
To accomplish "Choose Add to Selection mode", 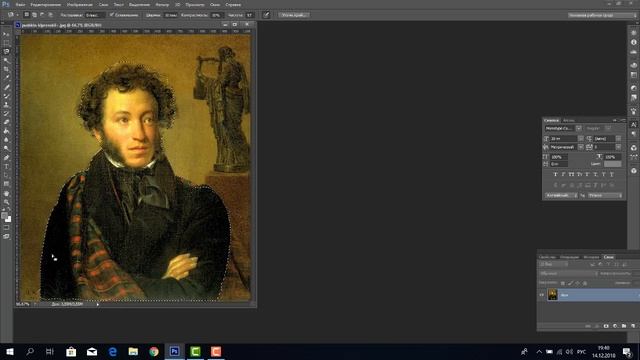I will 34,15.
